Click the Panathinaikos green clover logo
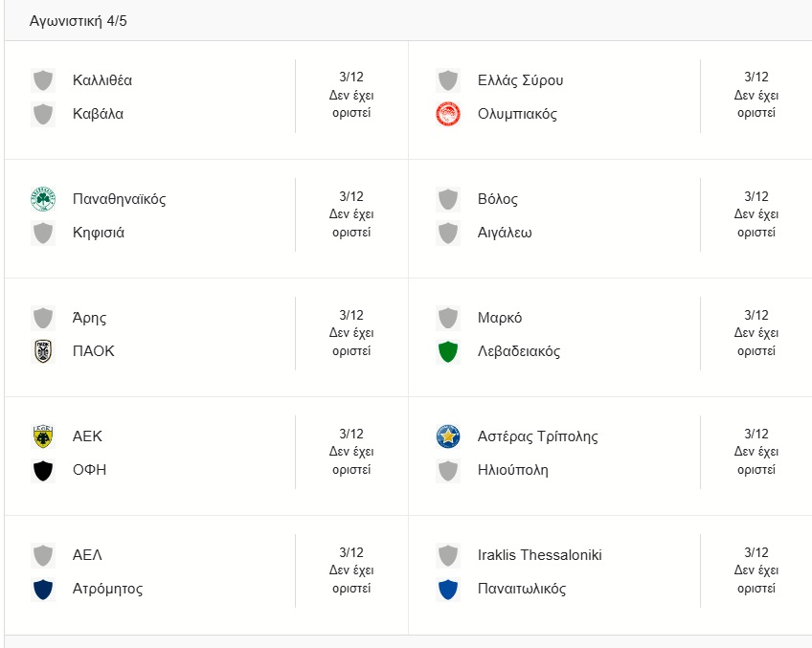The height and width of the screenshot is (648, 812). (42, 199)
